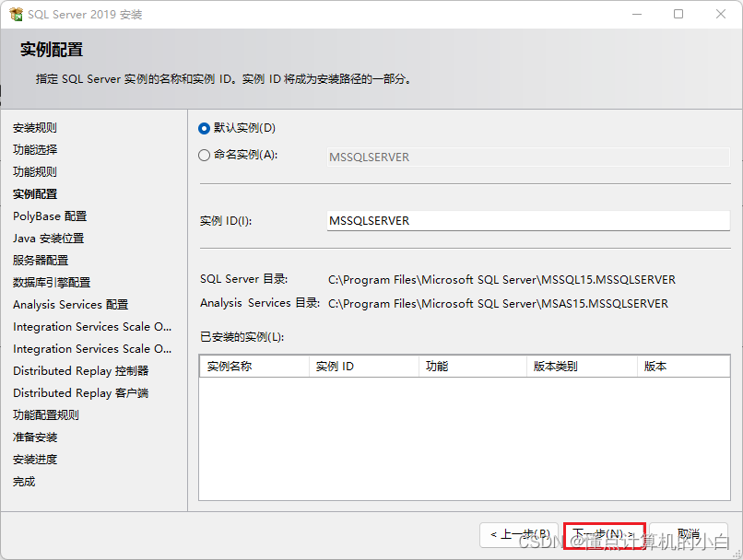Click the Analysis Services 目录 path text
Image resolution: width=743 pixels, height=560 pixels.
click(x=498, y=303)
